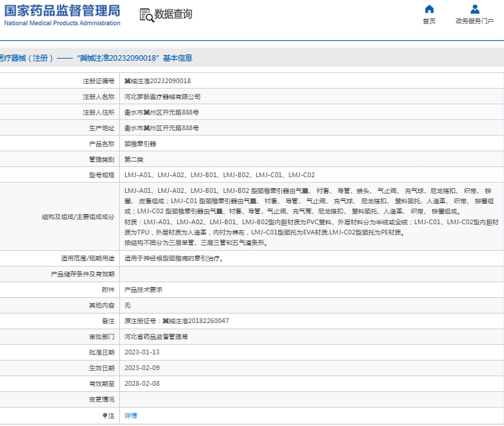The width and height of the screenshot is (504, 426).
Task: Click the 型号规格 row label
Action: click(101, 175)
